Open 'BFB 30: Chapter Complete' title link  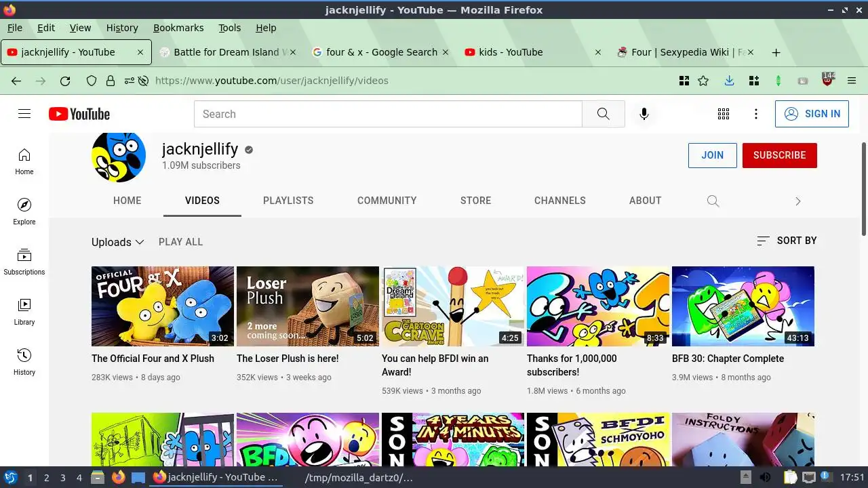728,359
